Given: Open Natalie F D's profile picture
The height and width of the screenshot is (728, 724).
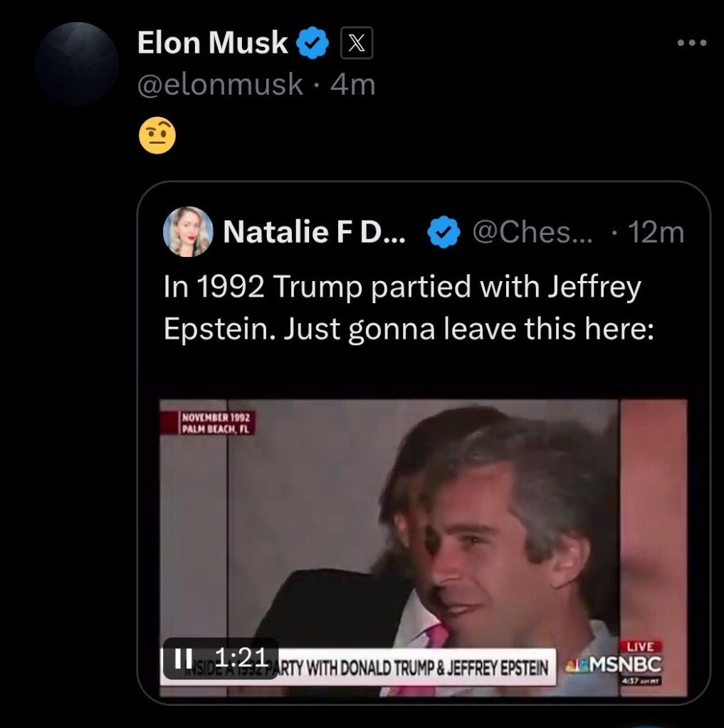Looking at the screenshot, I should [x=188, y=232].
